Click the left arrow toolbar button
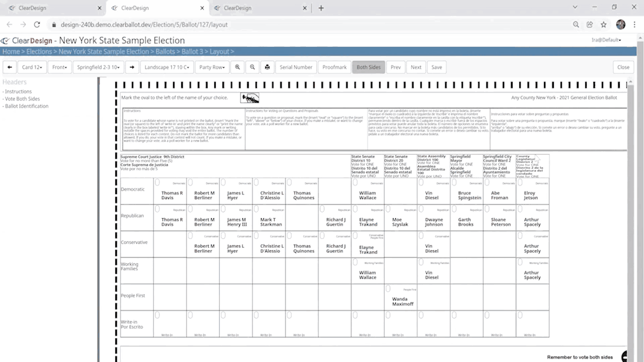This screenshot has height=362, width=644. (x=10, y=67)
